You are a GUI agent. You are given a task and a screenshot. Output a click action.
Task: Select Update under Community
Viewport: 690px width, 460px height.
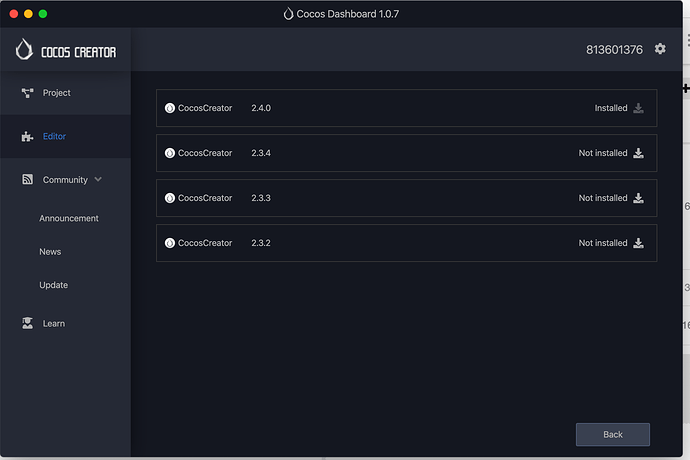point(54,285)
